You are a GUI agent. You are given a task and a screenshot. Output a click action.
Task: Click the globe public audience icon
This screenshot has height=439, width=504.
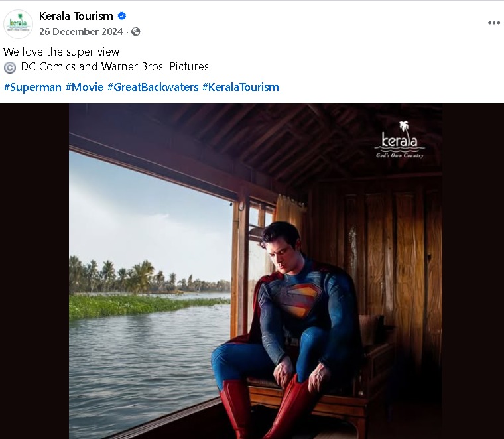click(x=135, y=32)
